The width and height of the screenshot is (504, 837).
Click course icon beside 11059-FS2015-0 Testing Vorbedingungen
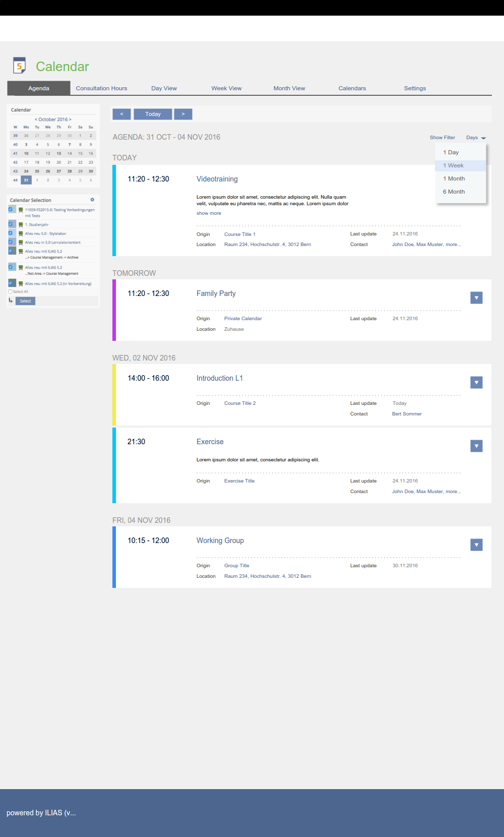click(x=21, y=210)
